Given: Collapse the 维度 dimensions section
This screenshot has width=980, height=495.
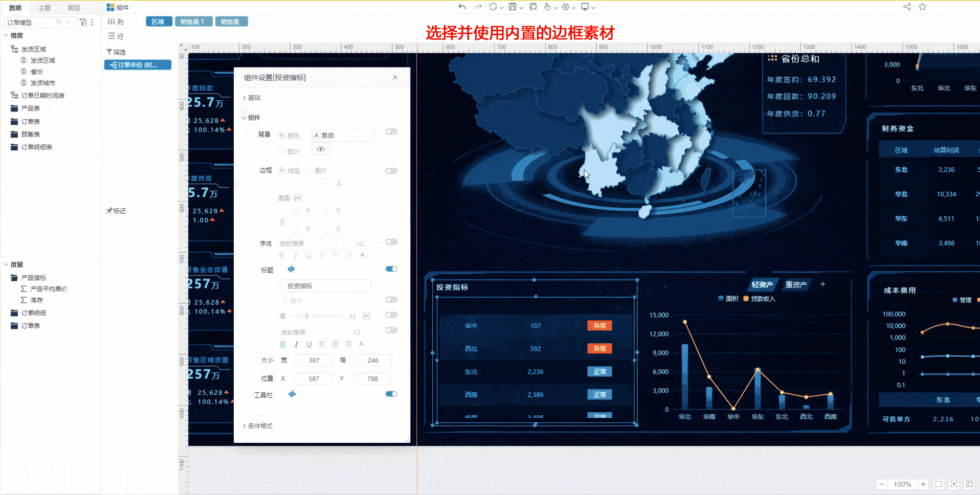Looking at the screenshot, I should [x=6, y=35].
